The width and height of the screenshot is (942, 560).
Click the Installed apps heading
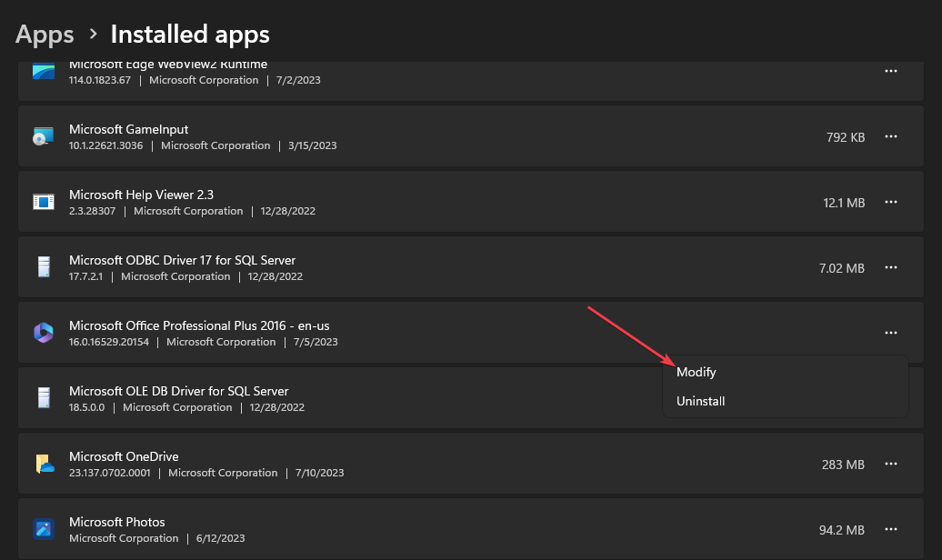[190, 35]
